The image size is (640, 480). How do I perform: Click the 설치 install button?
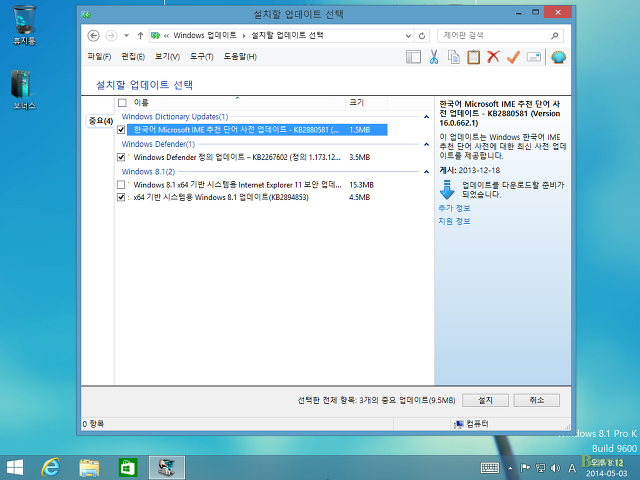tap(485, 400)
